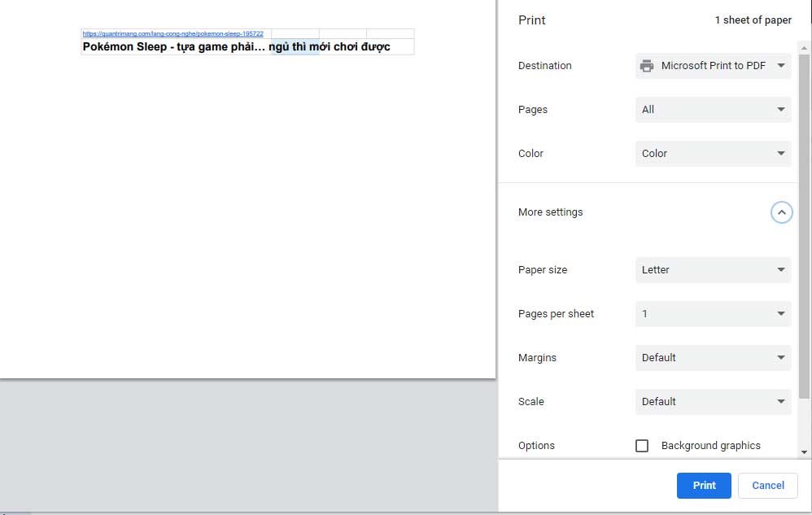Click the 'Print' dialog title
The height and width of the screenshot is (515, 812).
532,20
